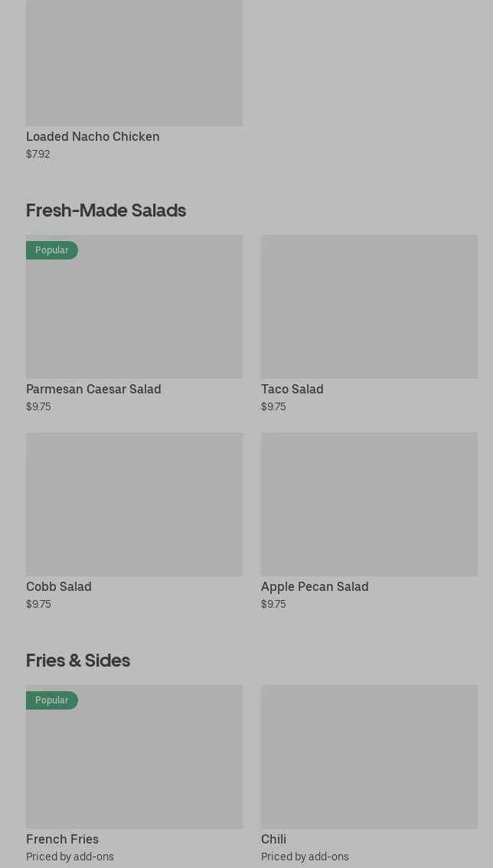Image resolution: width=493 pixels, height=868 pixels.
Task: Open the Apple Pecan Salad image
Action: pos(369,504)
